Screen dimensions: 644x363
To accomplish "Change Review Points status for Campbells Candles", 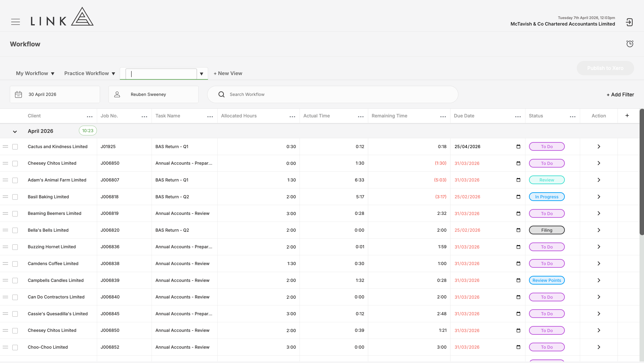I will 547,280.
